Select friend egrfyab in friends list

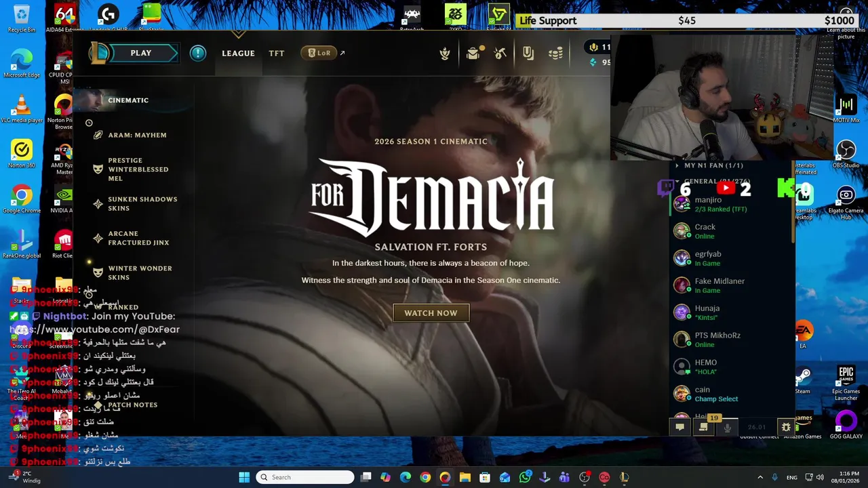coord(731,258)
